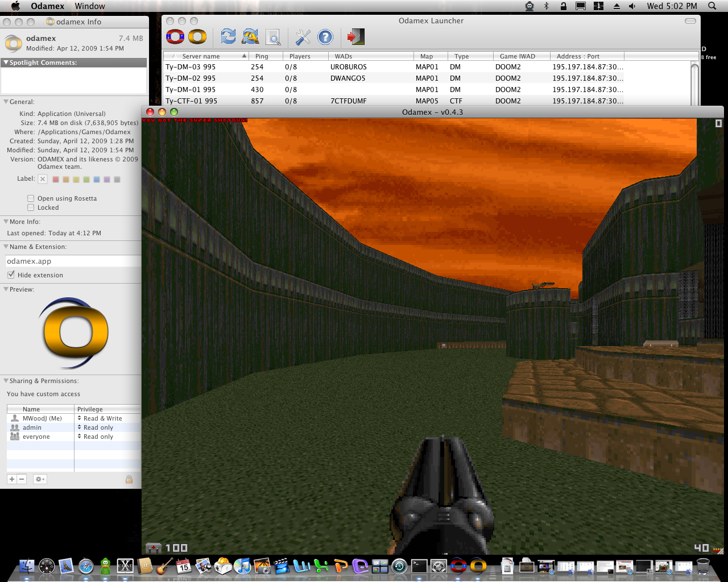This screenshot has width=728, height=582.
Task: Open the wrench and screwdriver settings icon
Action: click(x=303, y=38)
